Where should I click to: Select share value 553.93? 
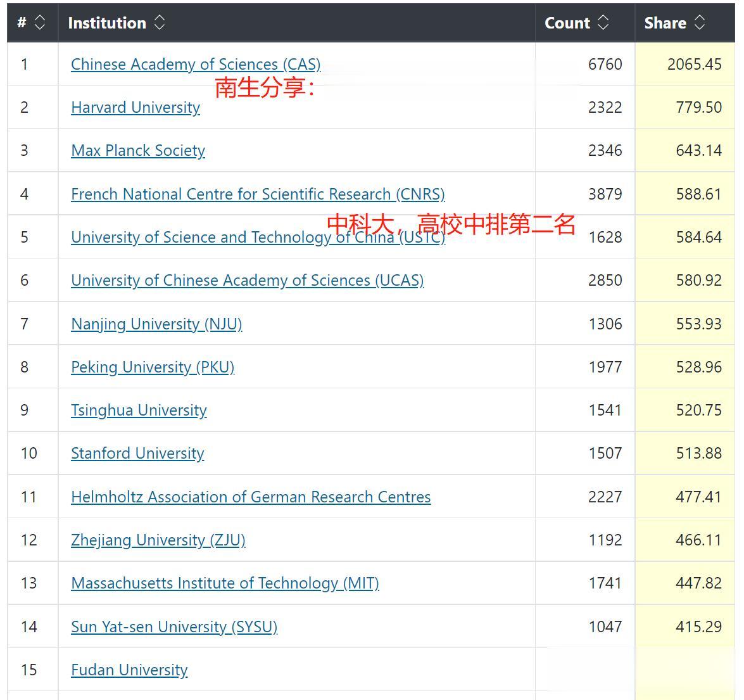(x=699, y=324)
